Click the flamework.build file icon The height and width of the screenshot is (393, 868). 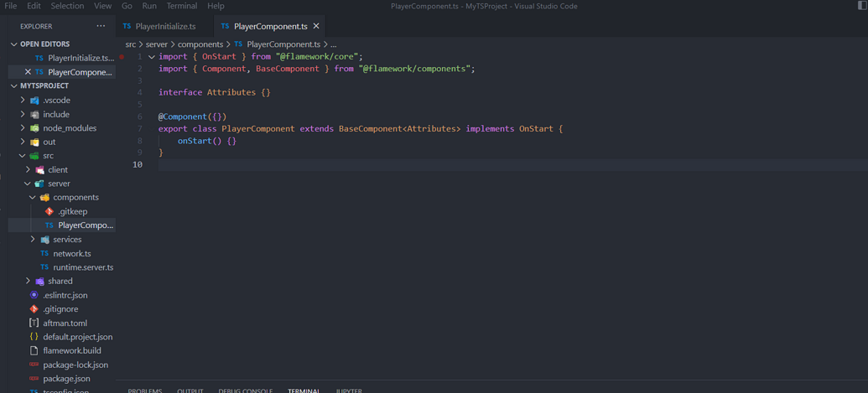(x=34, y=350)
